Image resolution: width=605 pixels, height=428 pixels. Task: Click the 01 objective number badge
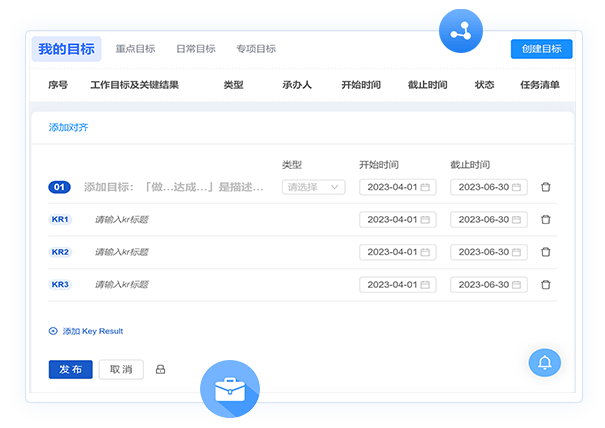[x=59, y=187]
